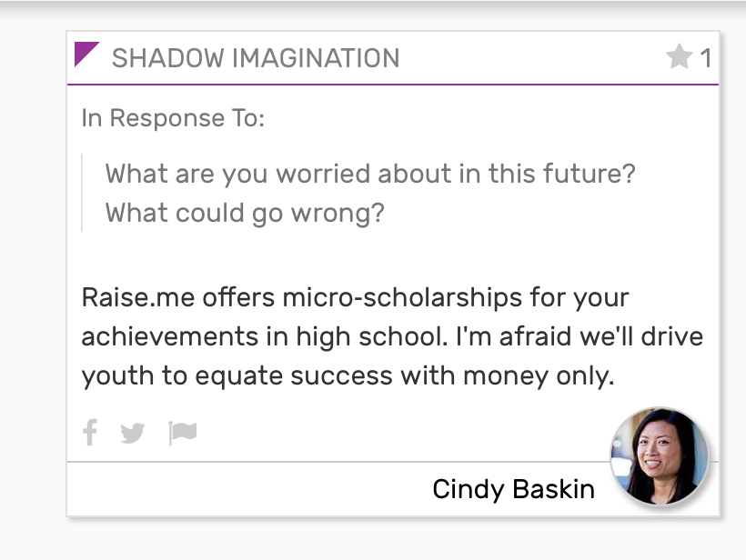Click the gray strip above the card
746x560 pixels.
(373, 7)
